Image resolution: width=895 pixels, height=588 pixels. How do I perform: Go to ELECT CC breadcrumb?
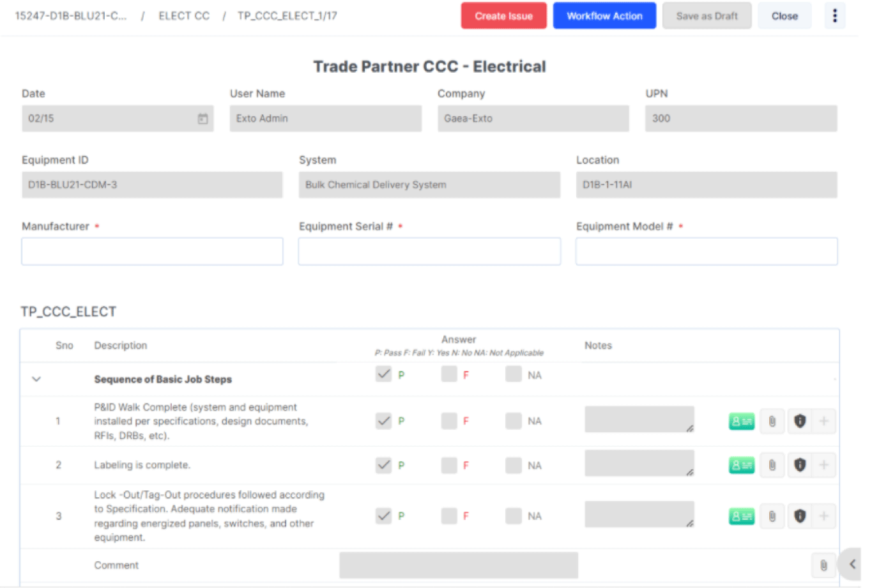pos(184,16)
